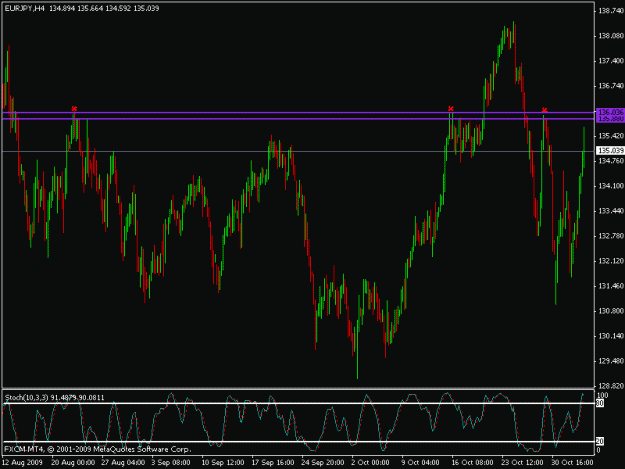Click the Stoch(10,3,3) indicator label

pyautogui.click(x=54, y=397)
